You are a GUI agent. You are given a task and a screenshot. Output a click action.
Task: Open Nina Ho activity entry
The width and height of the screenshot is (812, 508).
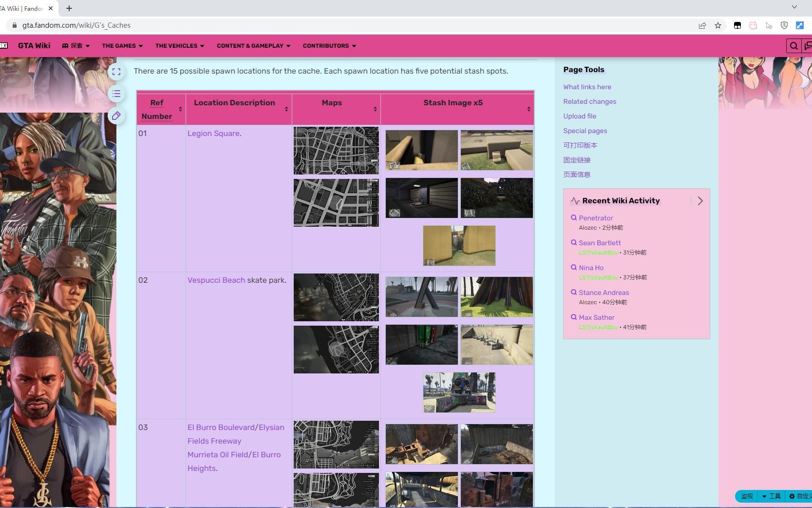(591, 268)
